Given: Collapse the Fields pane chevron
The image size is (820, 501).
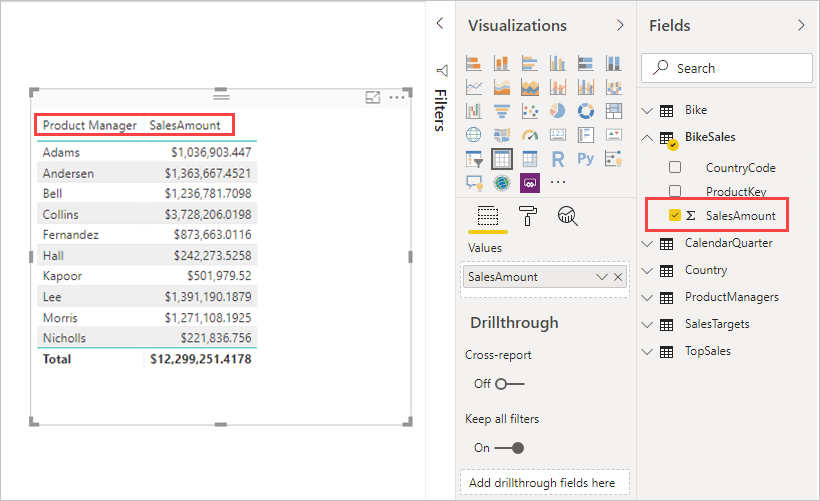Looking at the screenshot, I should click(x=801, y=25).
